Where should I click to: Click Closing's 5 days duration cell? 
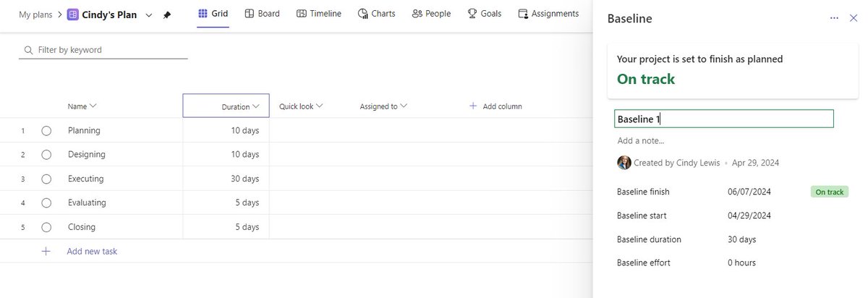[226, 227]
